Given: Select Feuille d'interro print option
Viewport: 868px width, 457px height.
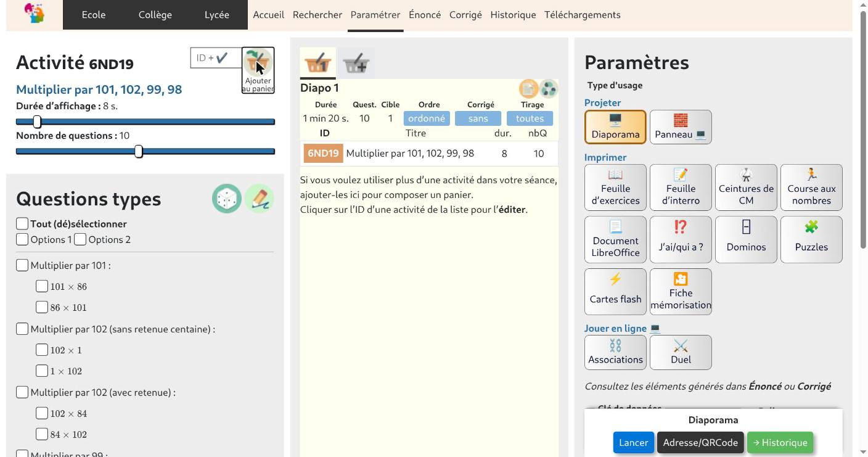Looking at the screenshot, I should pos(681,187).
